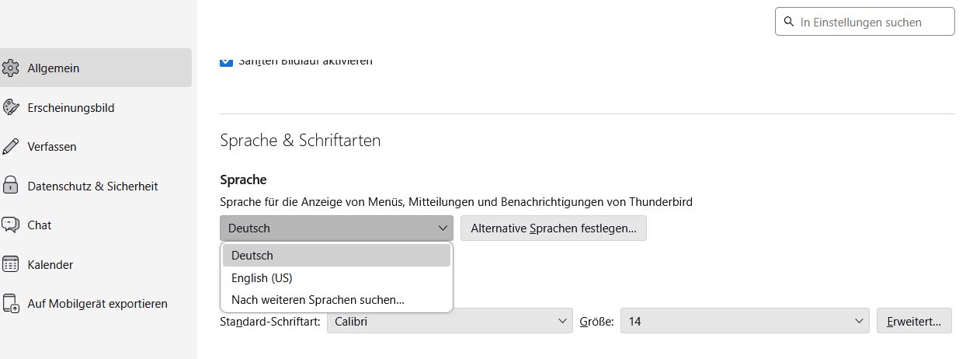
Task: Open the Erscheinungsbild settings category
Action: tap(71, 108)
